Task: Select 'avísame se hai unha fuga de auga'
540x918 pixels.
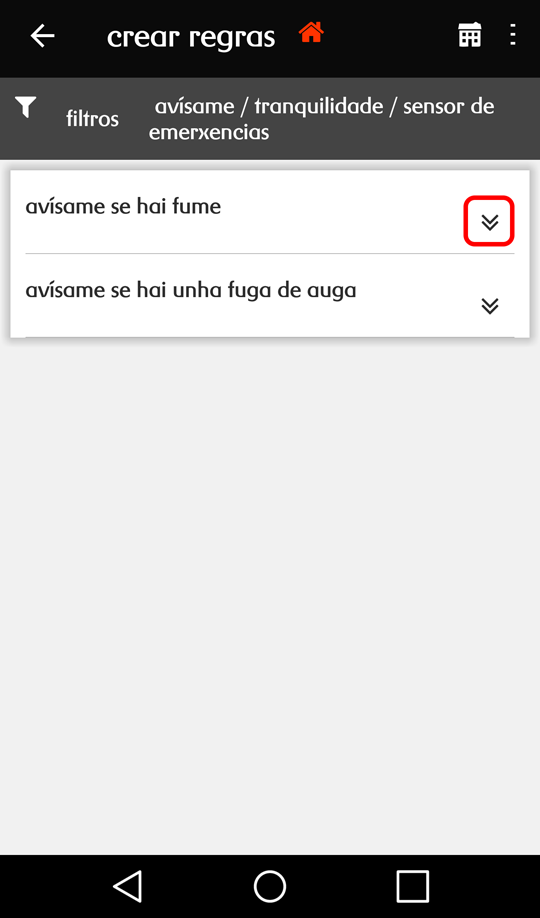Action: tap(191, 290)
